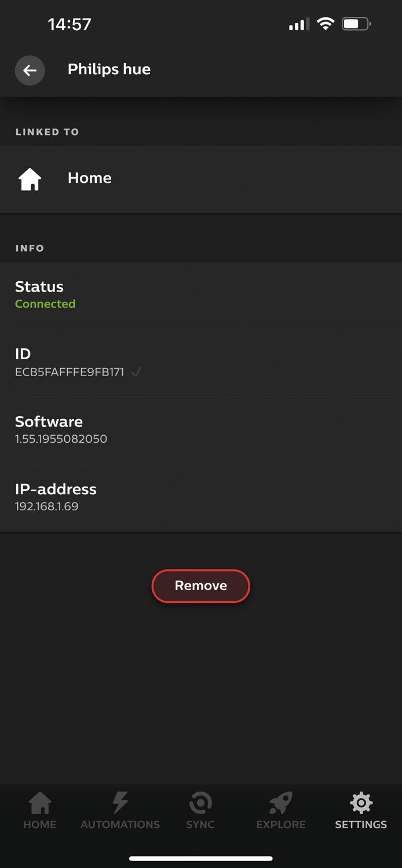Open the Settings gear icon

[361, 803]
